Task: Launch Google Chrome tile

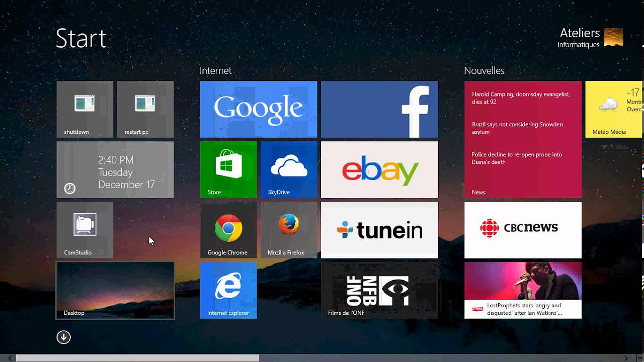Action: coord(228,230)
